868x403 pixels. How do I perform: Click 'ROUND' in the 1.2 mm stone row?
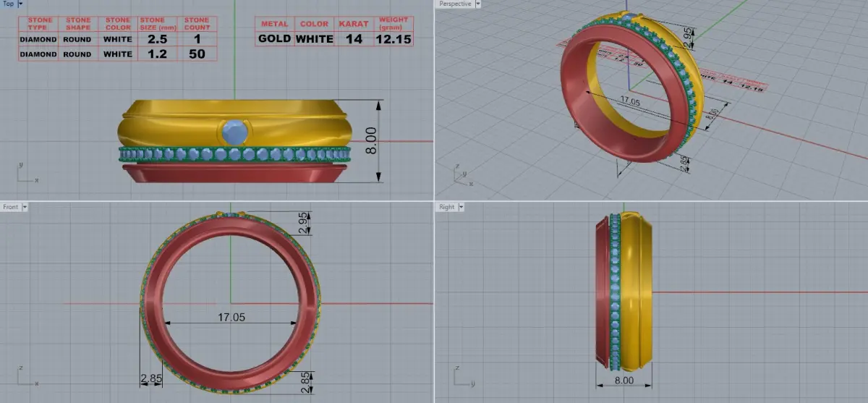[x=77, y=54]
